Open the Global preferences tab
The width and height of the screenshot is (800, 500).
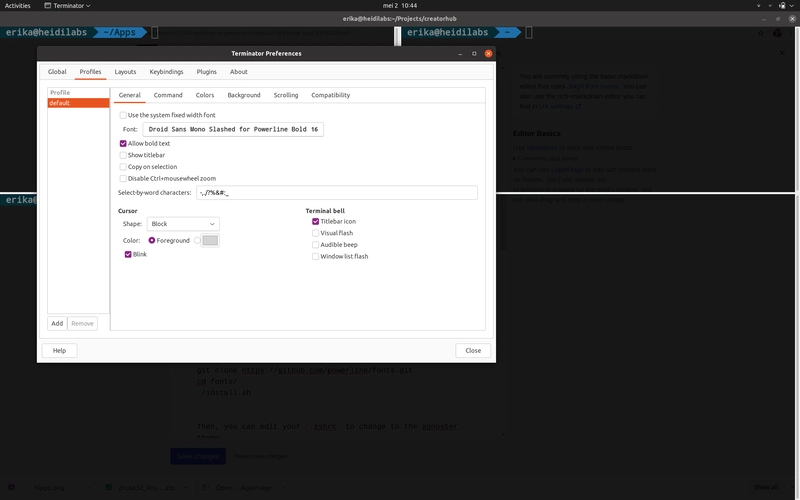57,72
